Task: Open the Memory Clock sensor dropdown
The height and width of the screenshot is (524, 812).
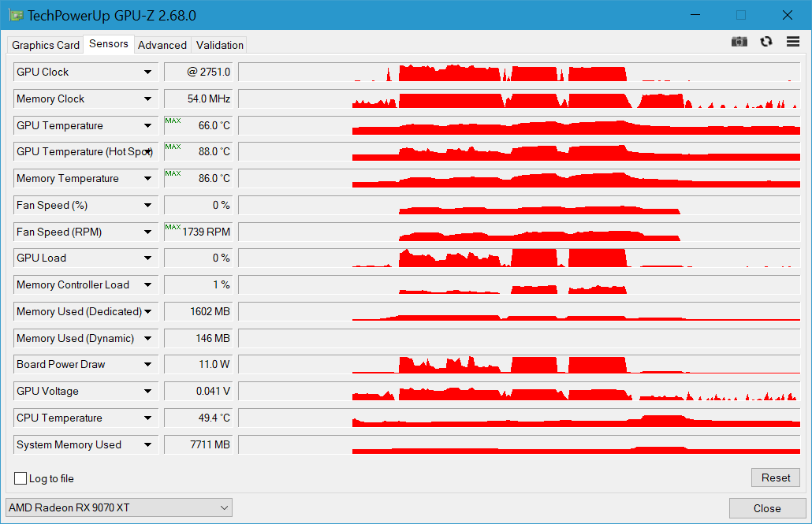Action: (x=147, y=99)
